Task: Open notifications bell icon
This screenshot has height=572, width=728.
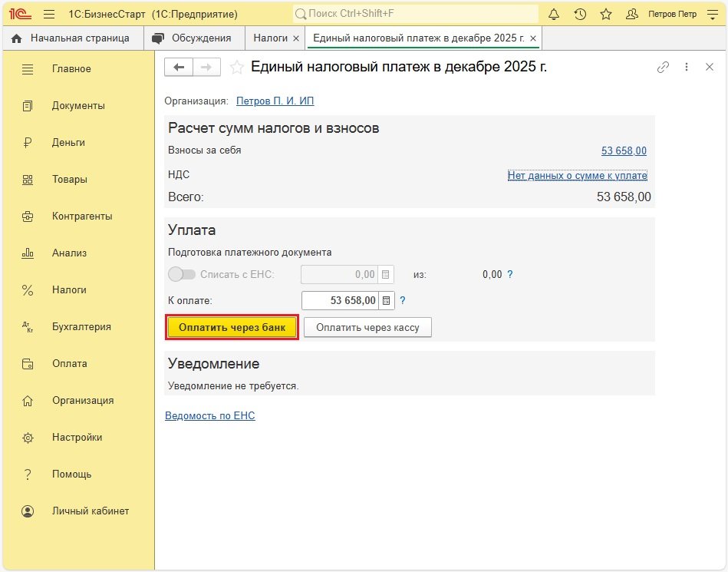Action: 554,15
